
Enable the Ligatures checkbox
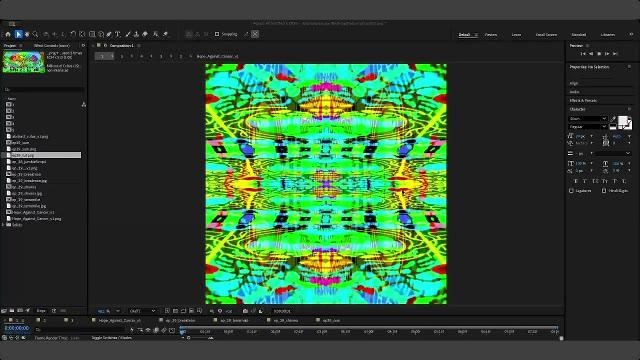click(x=571, y=191)
